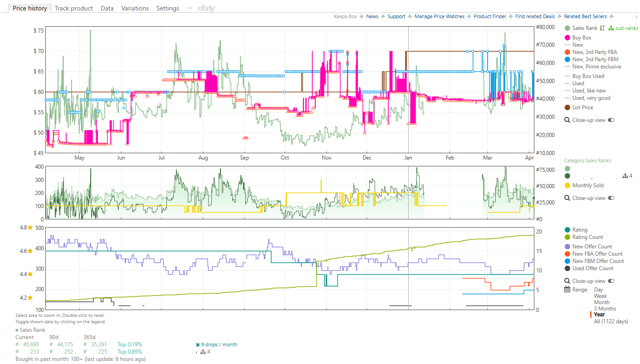Viewport: 640px width, 364px height.
Task: Toggle the Used Offer Count series
Action: (x=589, y=268)
